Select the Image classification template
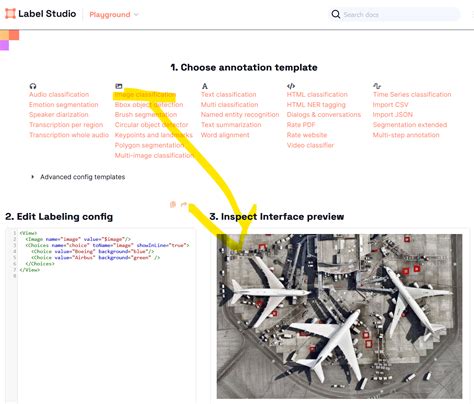Screen dimensions: 474x404 [145, 95]
